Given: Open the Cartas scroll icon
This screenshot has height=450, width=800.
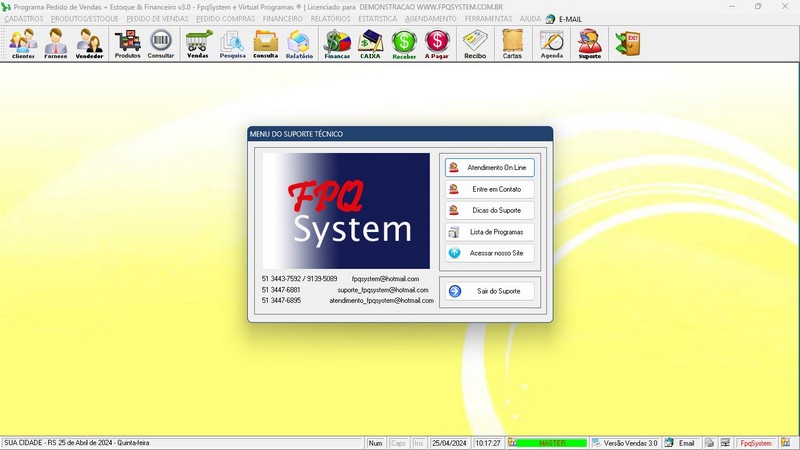Looking at the screenshot, I should pos(512,44).
